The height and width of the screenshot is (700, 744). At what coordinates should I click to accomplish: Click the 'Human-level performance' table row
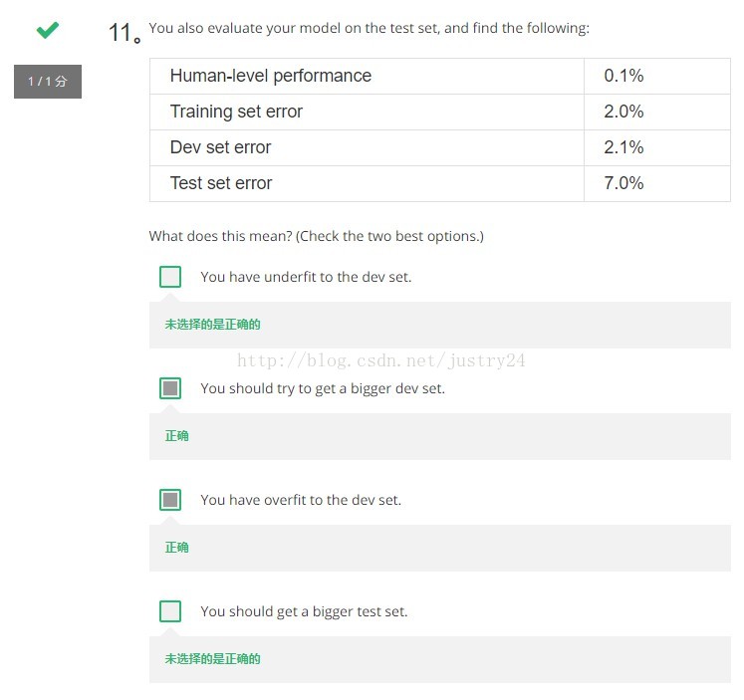click(440, 76)
